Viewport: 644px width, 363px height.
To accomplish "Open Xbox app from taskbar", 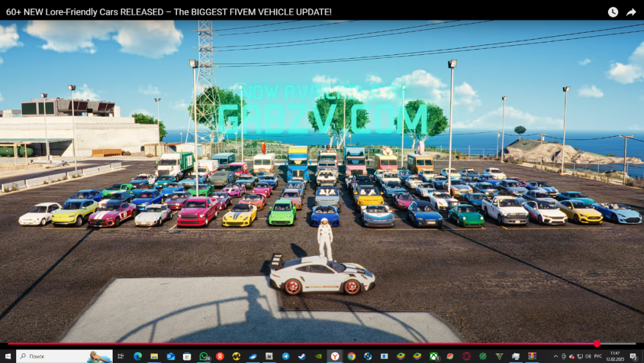I will click(433, 356).
